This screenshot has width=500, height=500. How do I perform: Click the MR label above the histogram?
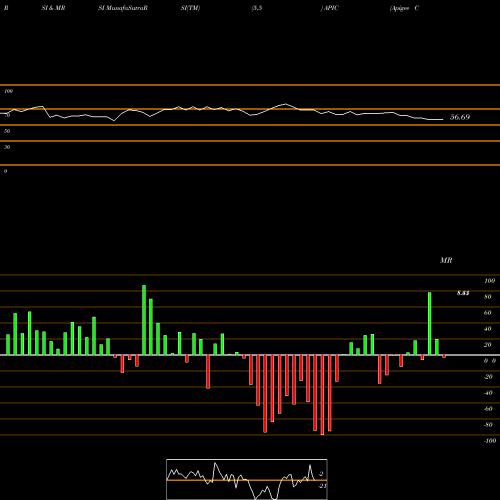click(x=446, y=260)
